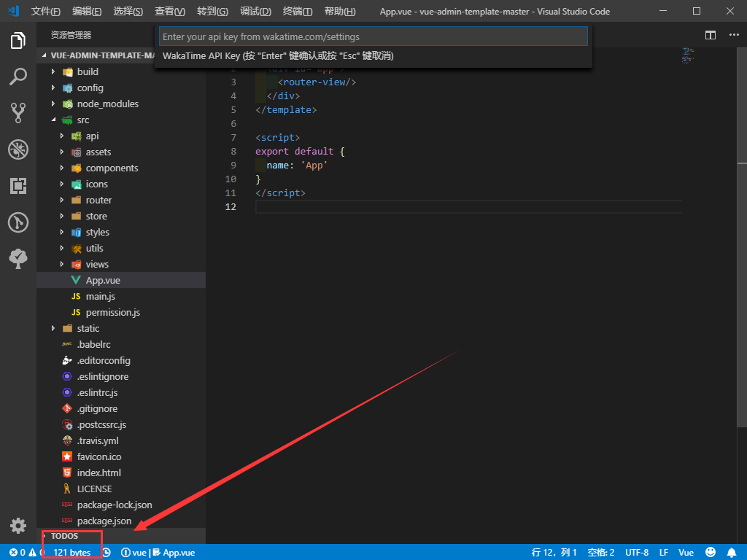This screenshot has width=747, height=560.
Task: Expand the router folder
Action: 121,200
